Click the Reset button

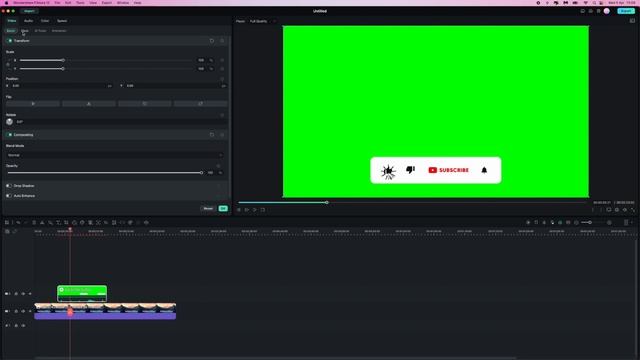(x=208, y=209)
